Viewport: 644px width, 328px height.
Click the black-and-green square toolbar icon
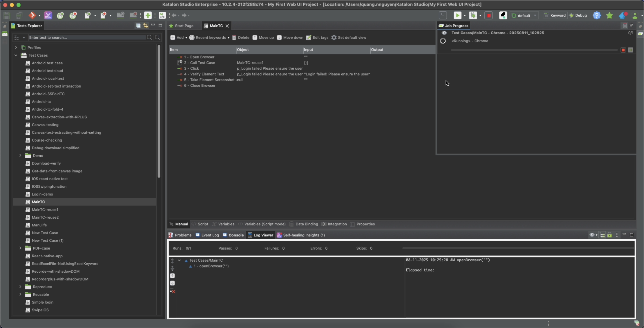[x=503, y=16]
